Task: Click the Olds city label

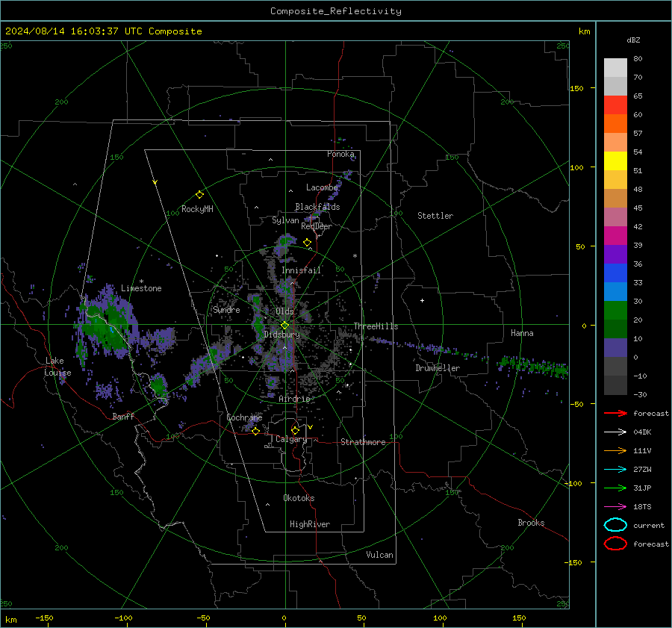Action: pos(284,311)
